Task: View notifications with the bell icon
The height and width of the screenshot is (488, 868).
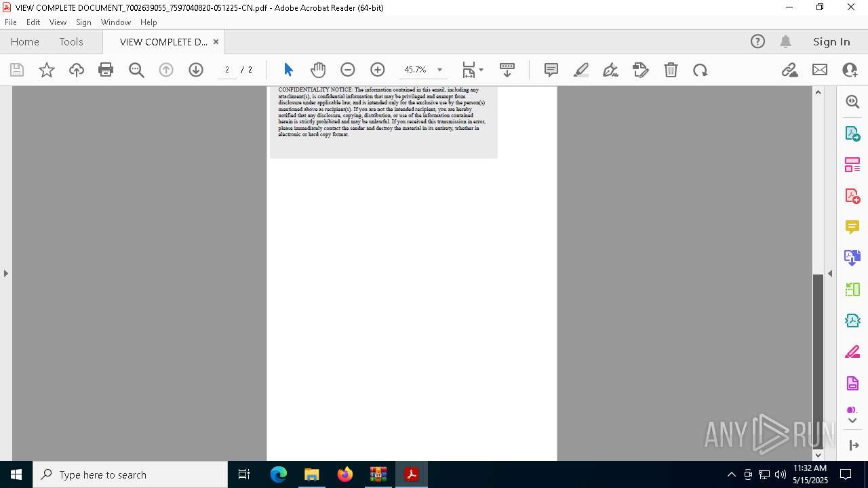Action: pyautogui.click(x=786, y=41)
